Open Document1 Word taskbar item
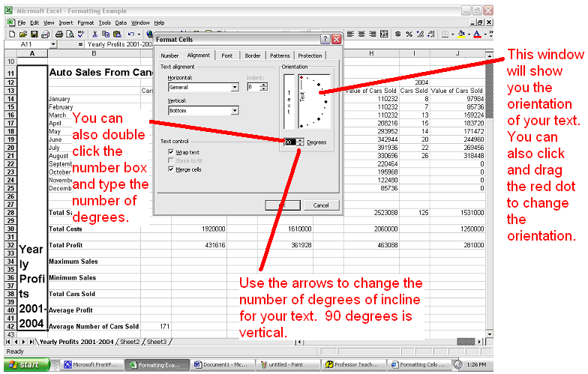 click(x=222, y=364)
